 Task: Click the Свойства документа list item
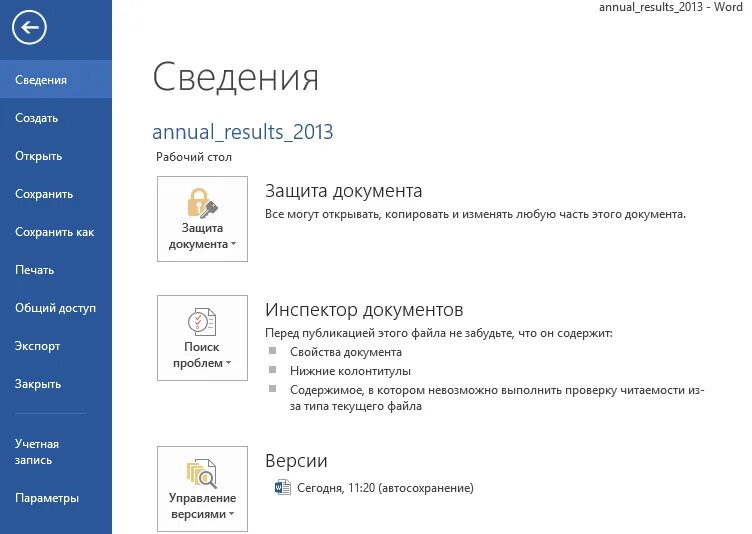pyautogui.click(x=346, y=352)
